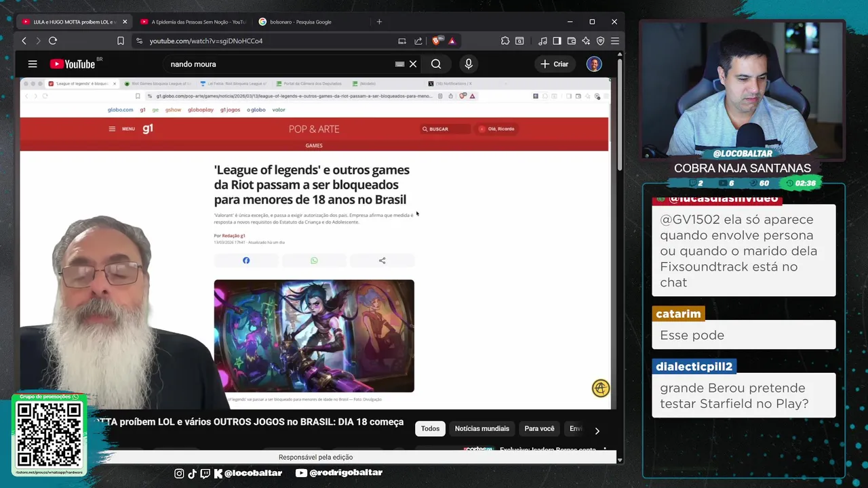This screenshot has height=488, width=868.
Task: Open the Brave Shields lion icon
Action: click(437, 41)
